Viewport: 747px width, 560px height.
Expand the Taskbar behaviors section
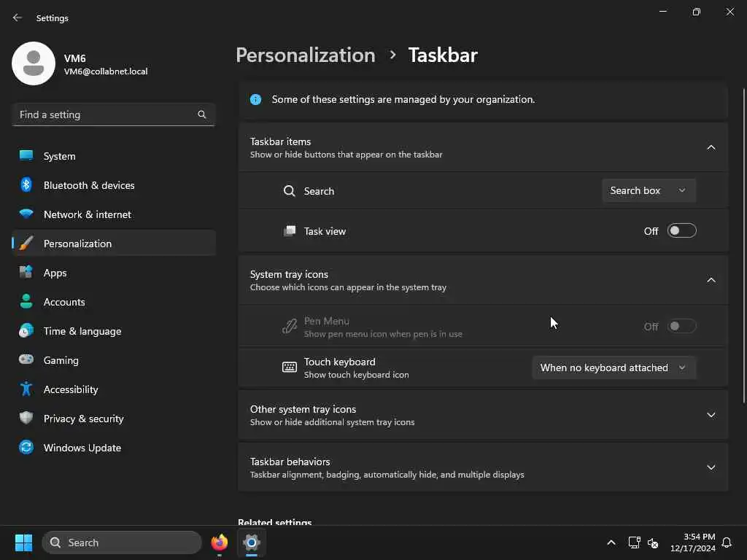click(711, 467)
